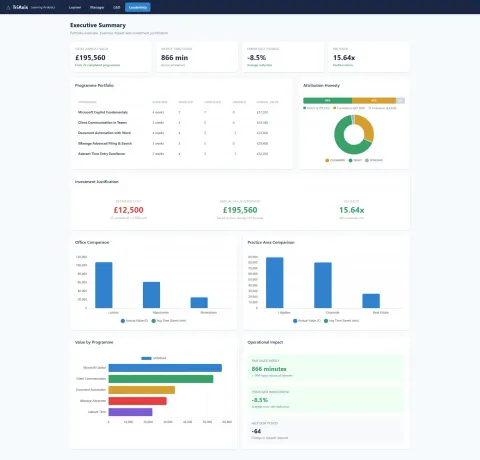
Task: Click the TriAxis brand name
Action: (20, 7)
